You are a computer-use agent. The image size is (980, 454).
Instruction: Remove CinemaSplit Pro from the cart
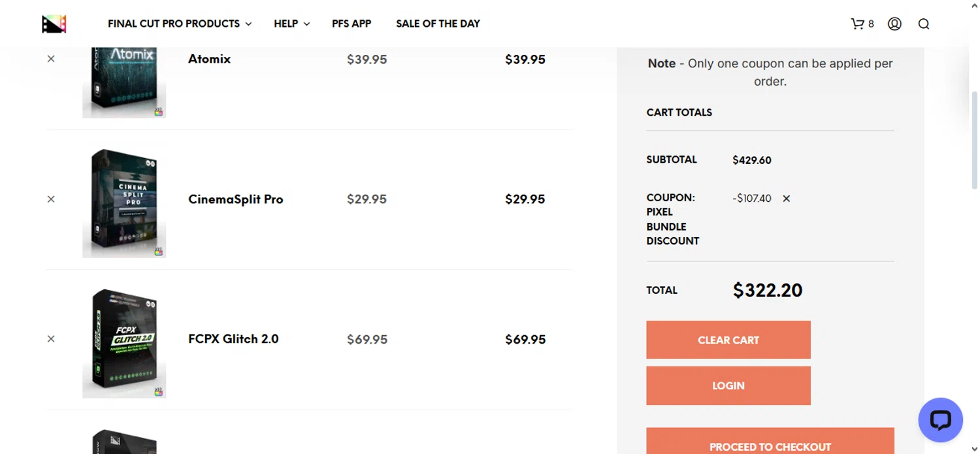pos(51,199)
